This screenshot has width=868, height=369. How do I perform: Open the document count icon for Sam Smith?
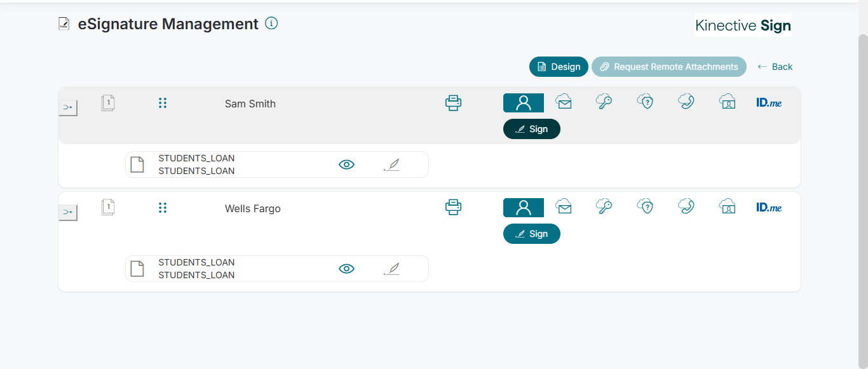pyautogui.click(x=108, y=103)
